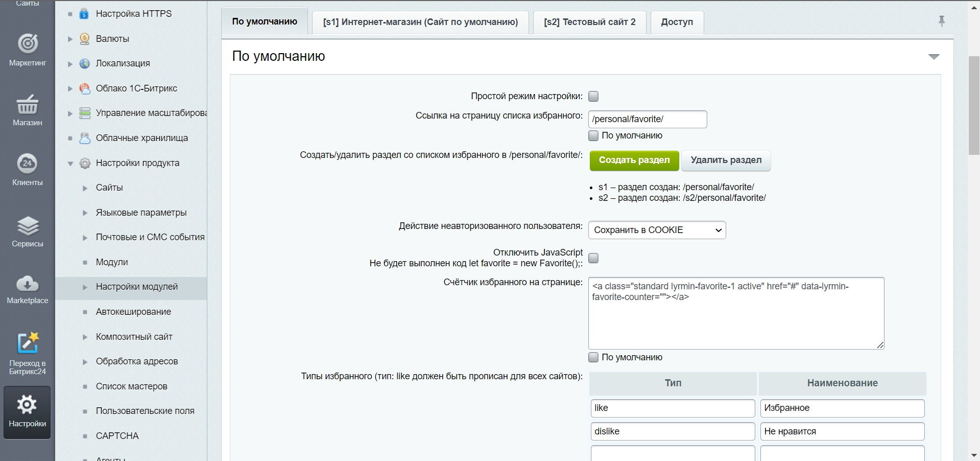Collapse the По умолчанию section arrow
The width and height of the screenshot is (980, 461).
click(x=934, y=57)
